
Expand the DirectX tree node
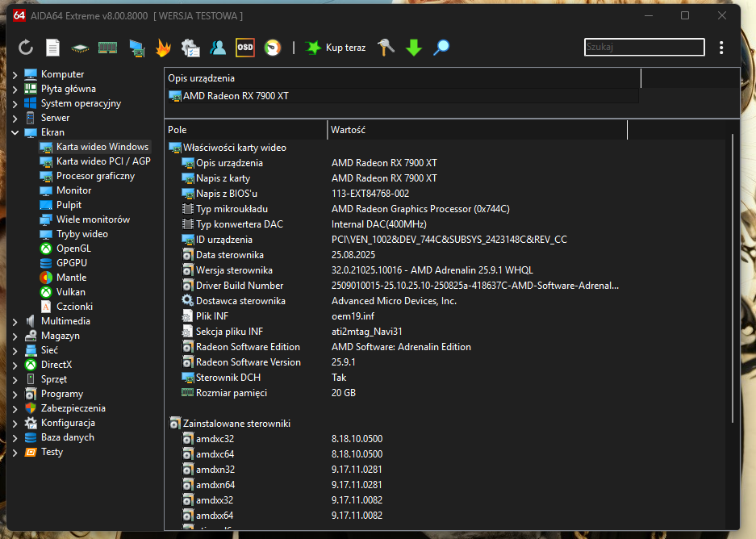pyautogui.click(x=15, y=365)
